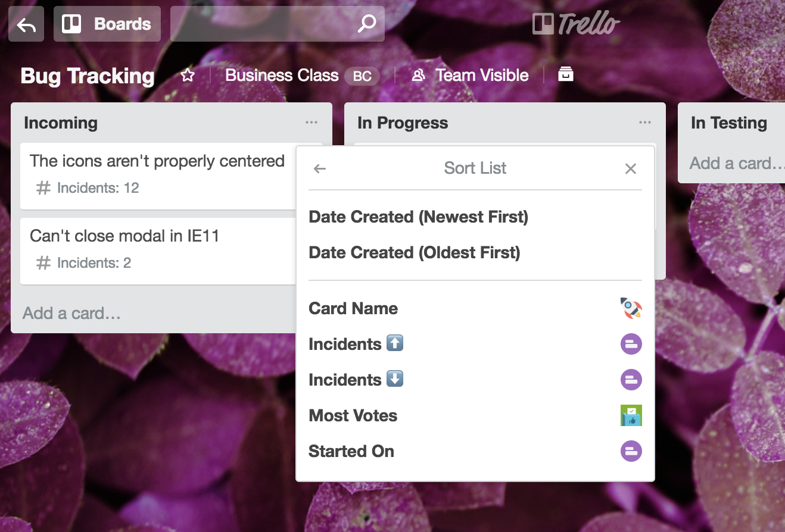
Task: Close the Sort List popup
Action: point(631,168)
